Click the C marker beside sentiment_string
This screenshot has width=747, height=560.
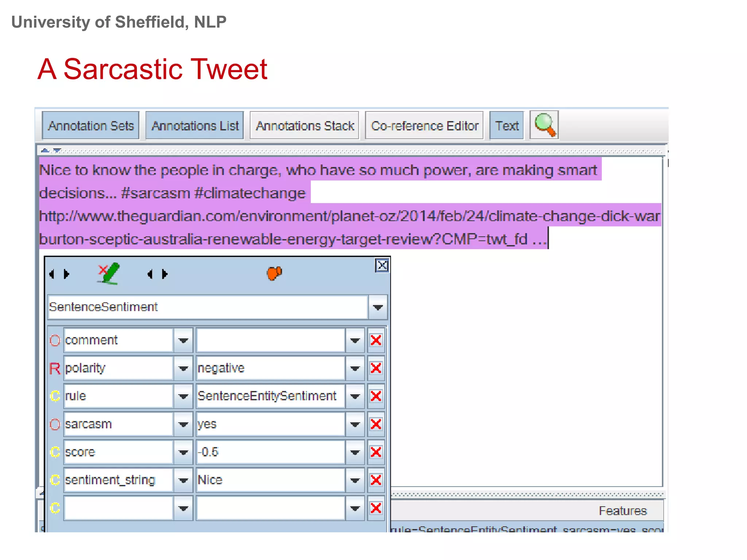(55, 480)
